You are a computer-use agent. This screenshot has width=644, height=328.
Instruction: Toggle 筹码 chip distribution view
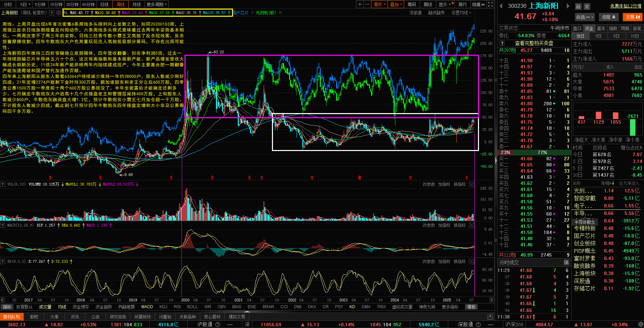(x=412, y=4)
